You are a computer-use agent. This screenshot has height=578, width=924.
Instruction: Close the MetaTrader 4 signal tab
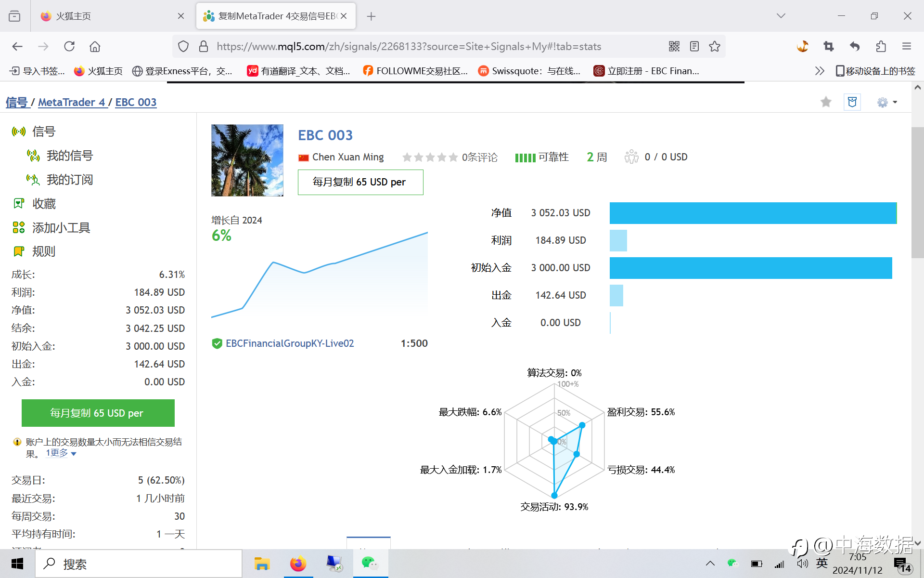click(344, 16)
